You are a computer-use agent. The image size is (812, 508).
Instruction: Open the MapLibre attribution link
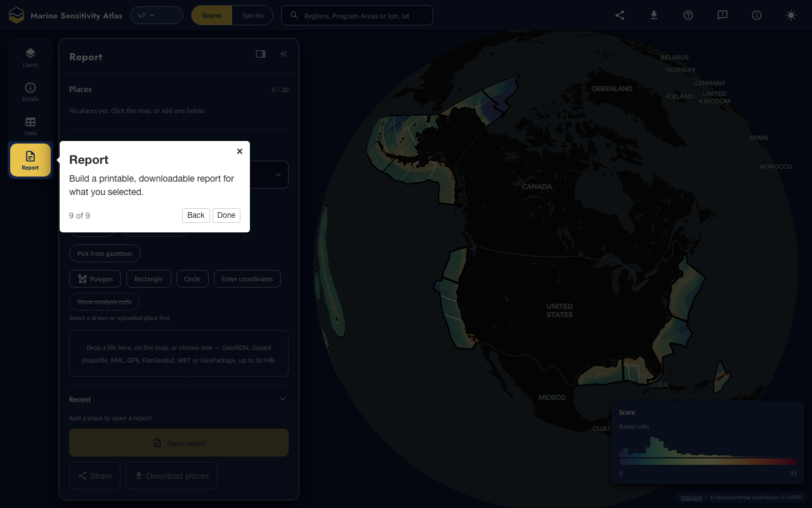point(691,497)
